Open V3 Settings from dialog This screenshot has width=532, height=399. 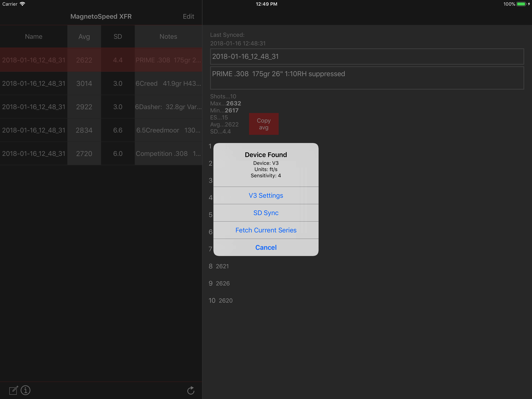(x=266, y=195)
